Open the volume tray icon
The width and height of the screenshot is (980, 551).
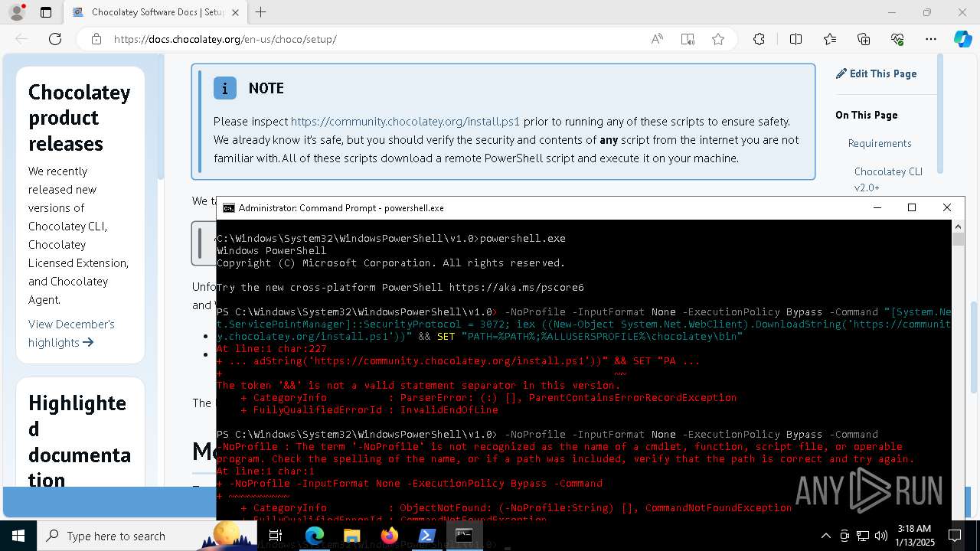[x=881, y=536]
